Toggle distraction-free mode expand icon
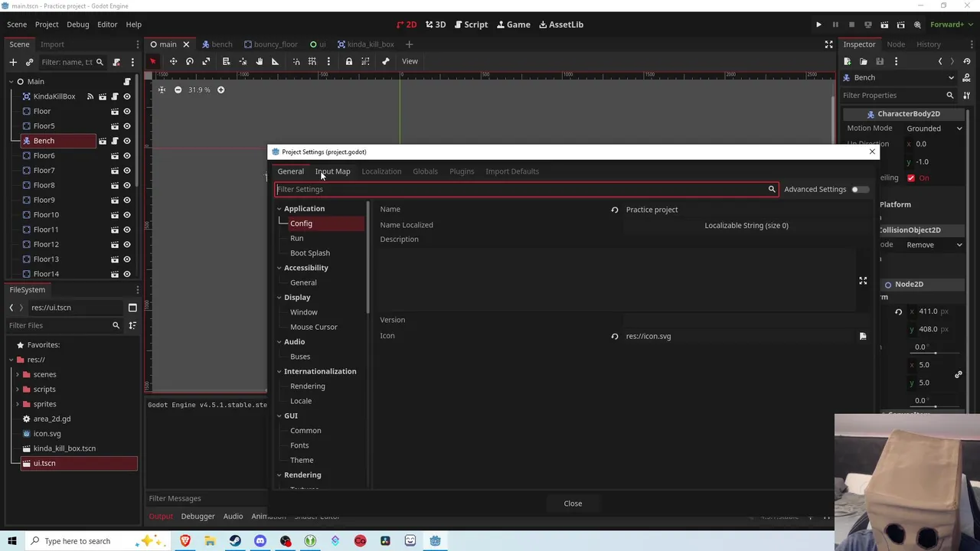Viewport: 980px width, 551px height. (828, 44)
